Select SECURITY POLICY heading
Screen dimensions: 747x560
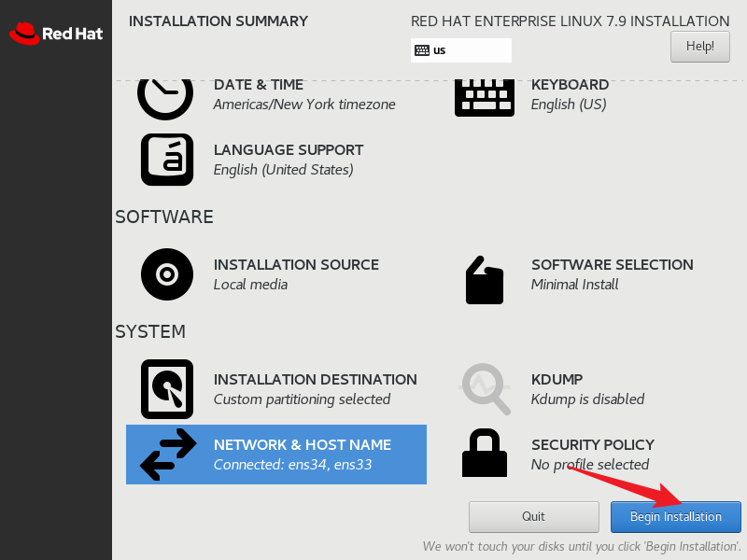pos(593,445)
